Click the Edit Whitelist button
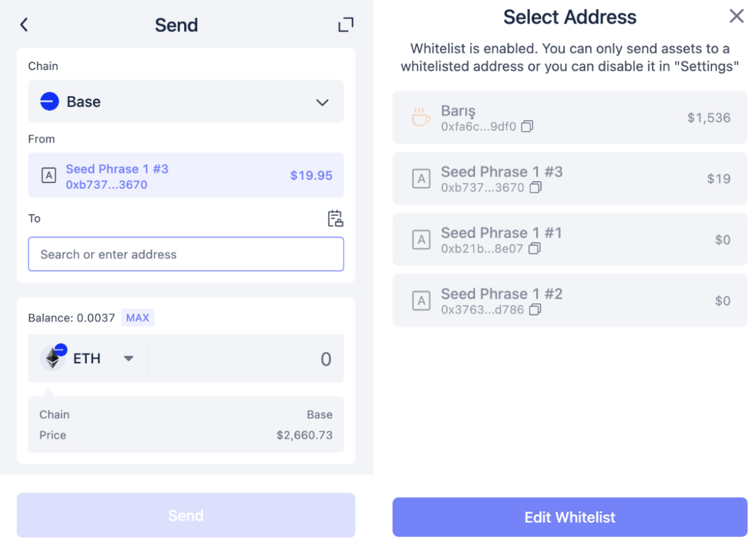This screenshot has width=756, height=547. point(569,517)
